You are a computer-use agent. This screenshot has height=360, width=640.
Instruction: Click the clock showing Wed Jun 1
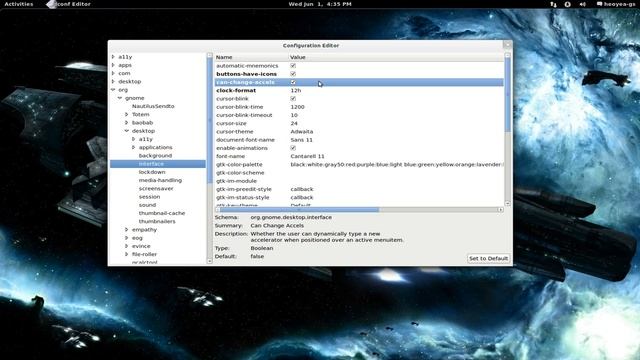pos(320,4)
